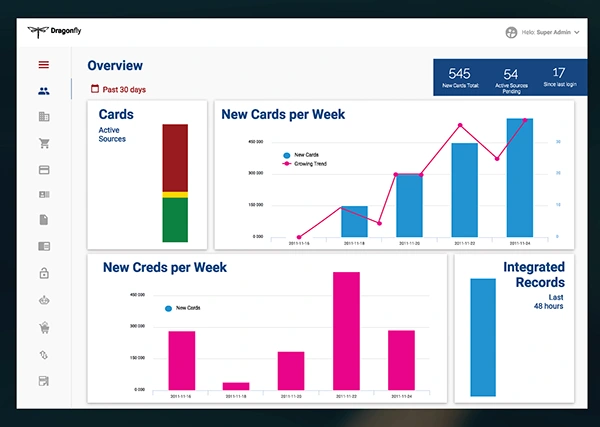Select the users (people) sidebar icon

click(x=44, y=91)
